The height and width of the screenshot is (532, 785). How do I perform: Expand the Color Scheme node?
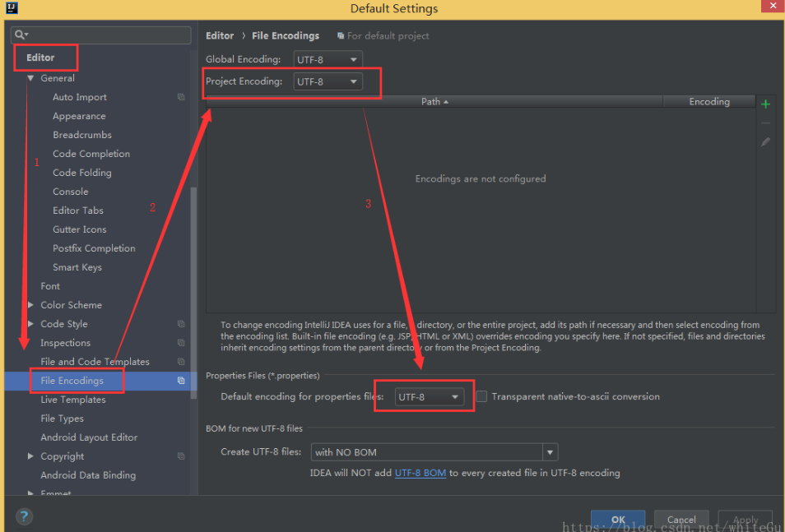tap(30, 305)
